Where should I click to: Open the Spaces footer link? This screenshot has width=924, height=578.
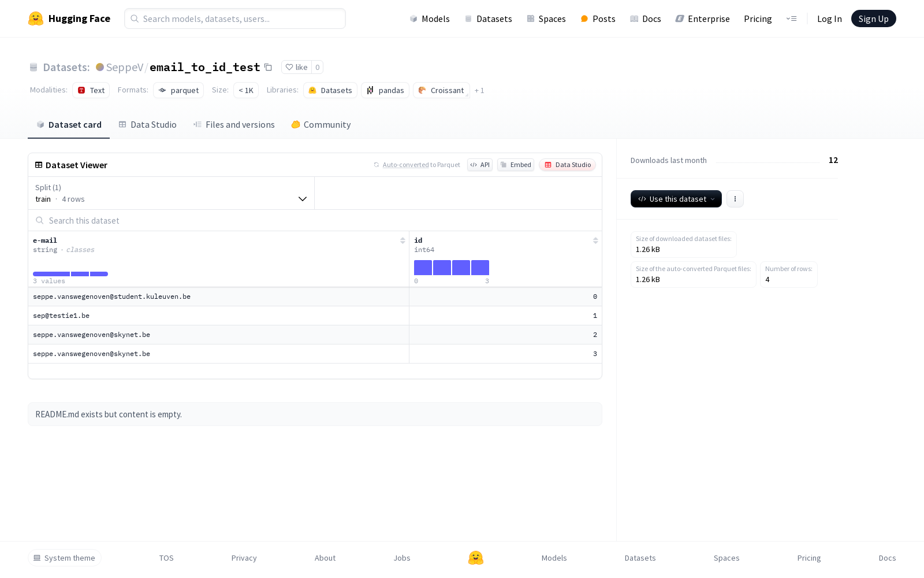pyautogui.click(x=726, y=558)
